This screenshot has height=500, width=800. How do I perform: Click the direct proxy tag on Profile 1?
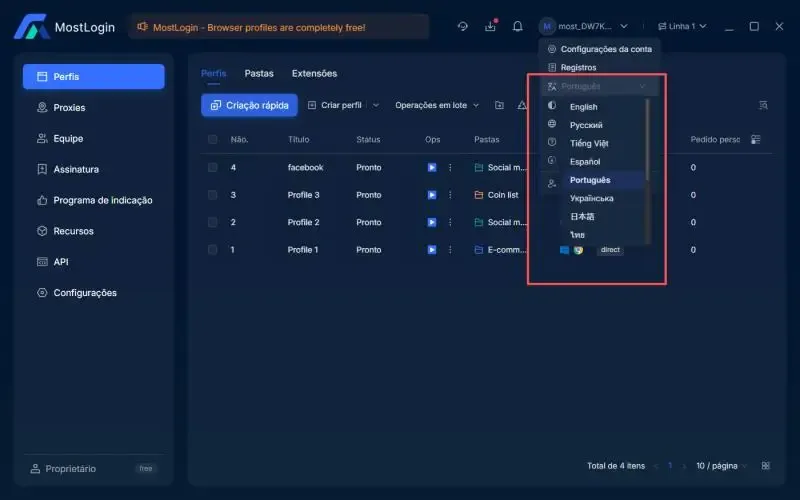click(610, 249)
